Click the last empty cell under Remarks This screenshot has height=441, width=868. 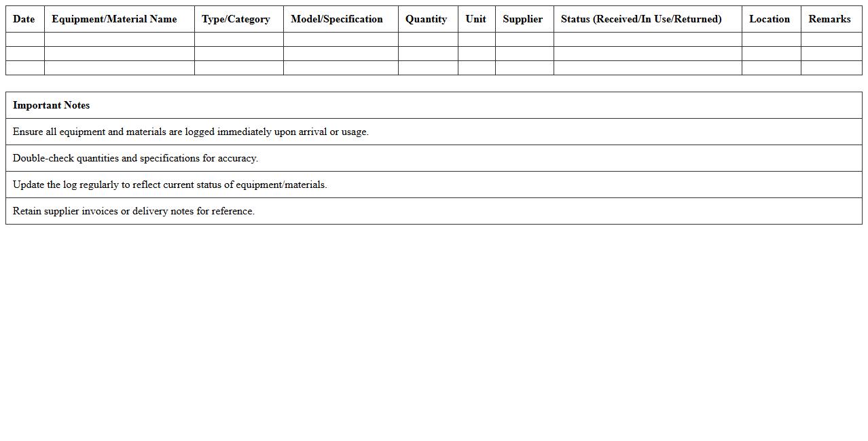tap(831, 68)
